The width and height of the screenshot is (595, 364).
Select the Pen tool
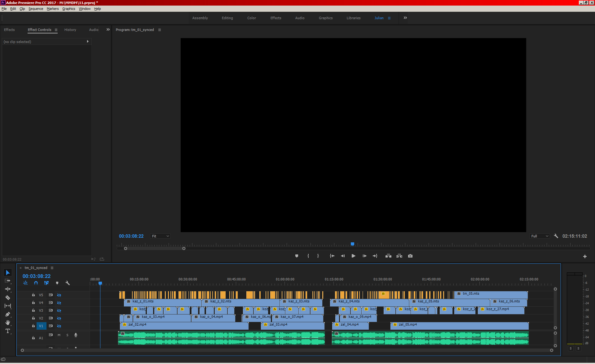pyautogui.click(x=8, y=314)
